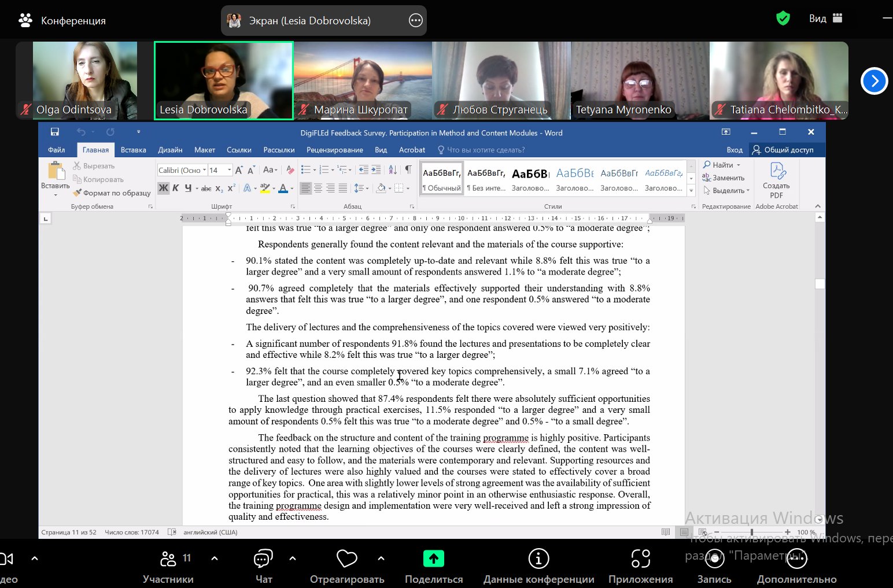
Task: Open the font size 14 dropdown
Action: [x=230, y=170]
